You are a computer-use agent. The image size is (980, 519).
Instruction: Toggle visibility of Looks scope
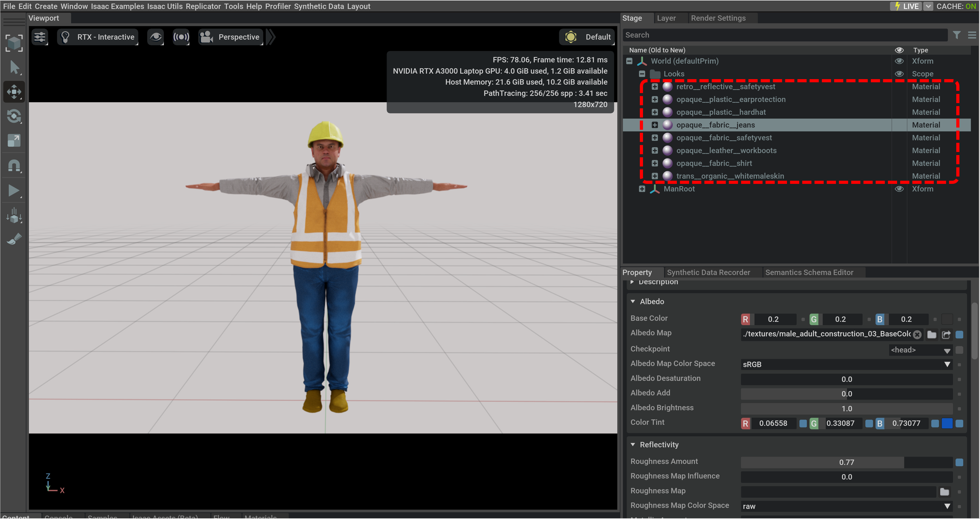point(899,74)
